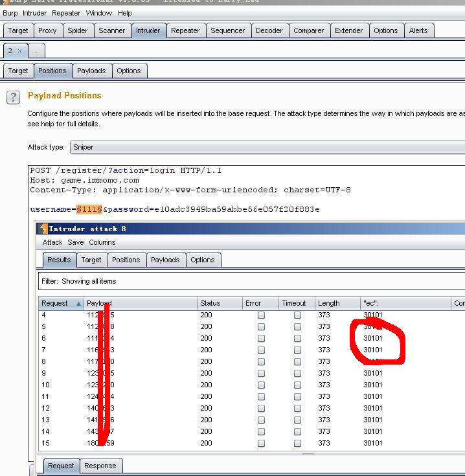Open Intruder config Options tab beside Payloads

point(129,71)
